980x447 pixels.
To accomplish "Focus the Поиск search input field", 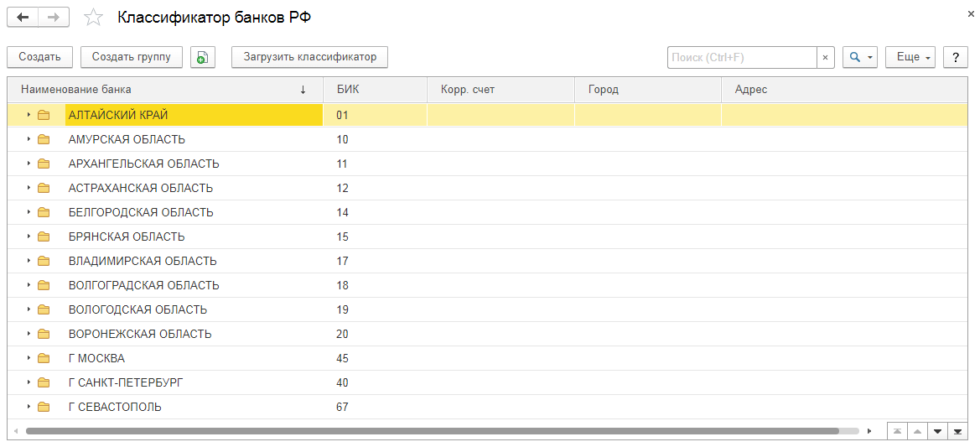I will pyautogui.click(x=742, y=57).
